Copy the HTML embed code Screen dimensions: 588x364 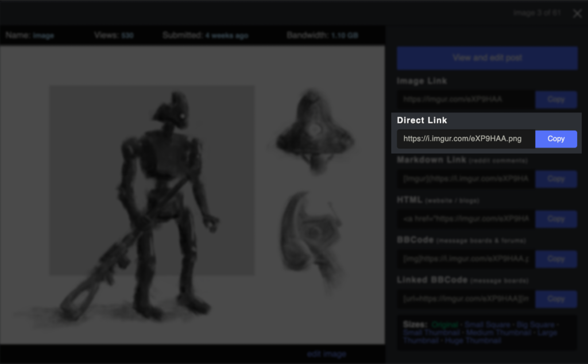coord(555,219)
